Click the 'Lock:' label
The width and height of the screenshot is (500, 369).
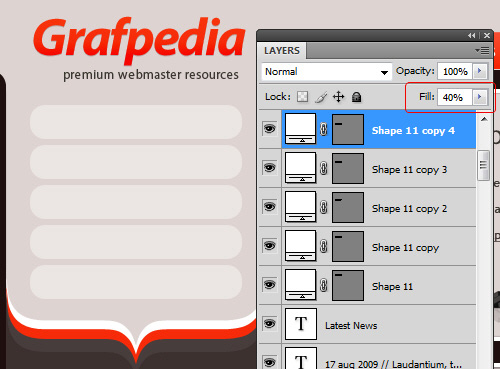click(x=278, y=97)
